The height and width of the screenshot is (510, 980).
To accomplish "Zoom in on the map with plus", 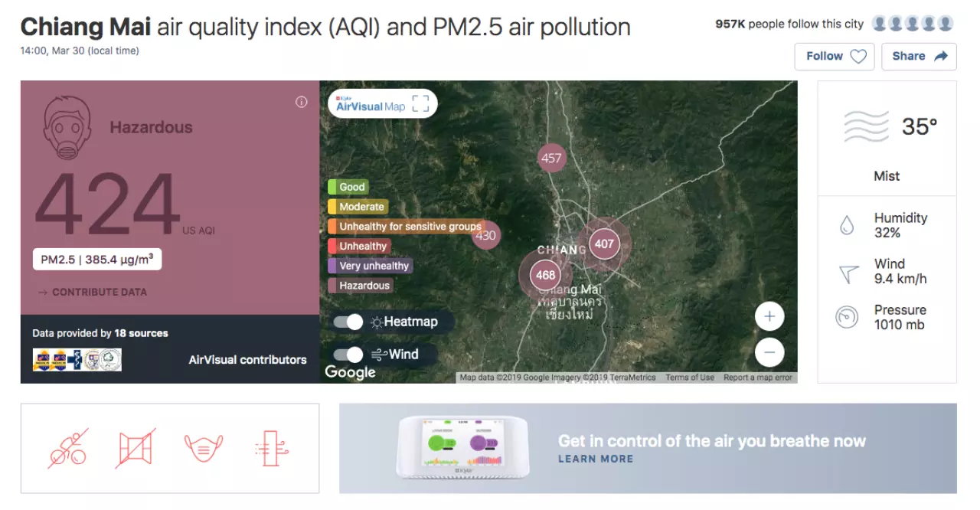I will click(x=769, y=316).
